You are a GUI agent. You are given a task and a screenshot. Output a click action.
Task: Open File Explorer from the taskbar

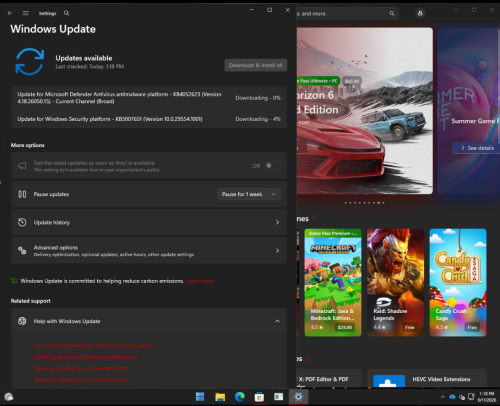pyautogui.click(x=220, y=397)
